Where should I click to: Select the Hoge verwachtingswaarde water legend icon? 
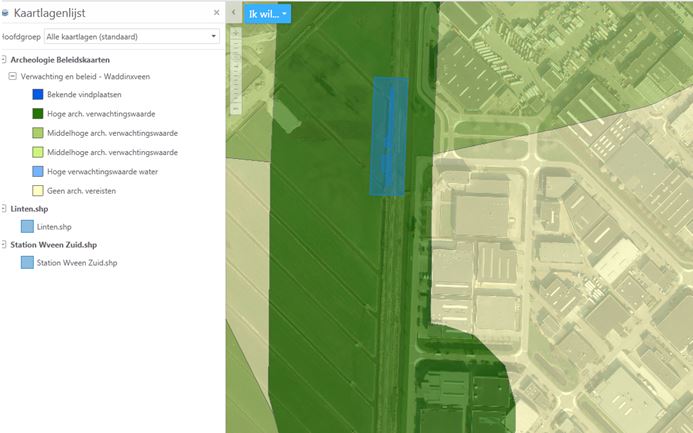tap(37, 171)
